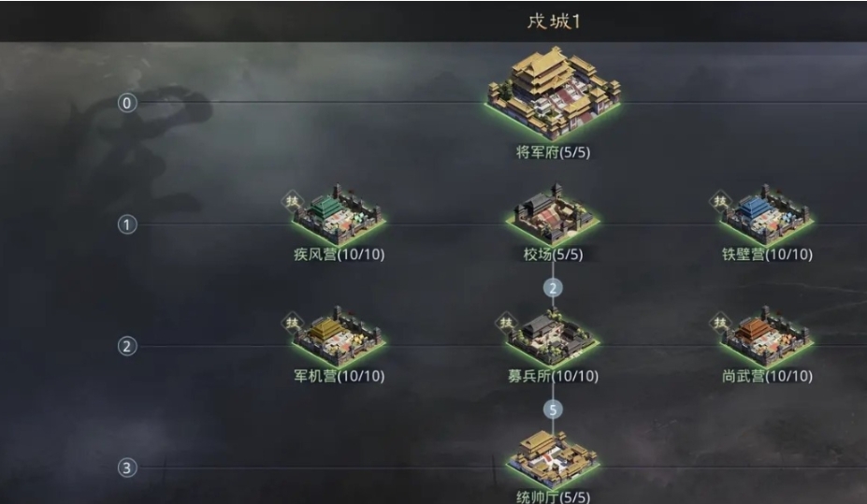Click the 戌城1 title text
The height and width of the screenshot is (504, 867).
click(554, 21)
